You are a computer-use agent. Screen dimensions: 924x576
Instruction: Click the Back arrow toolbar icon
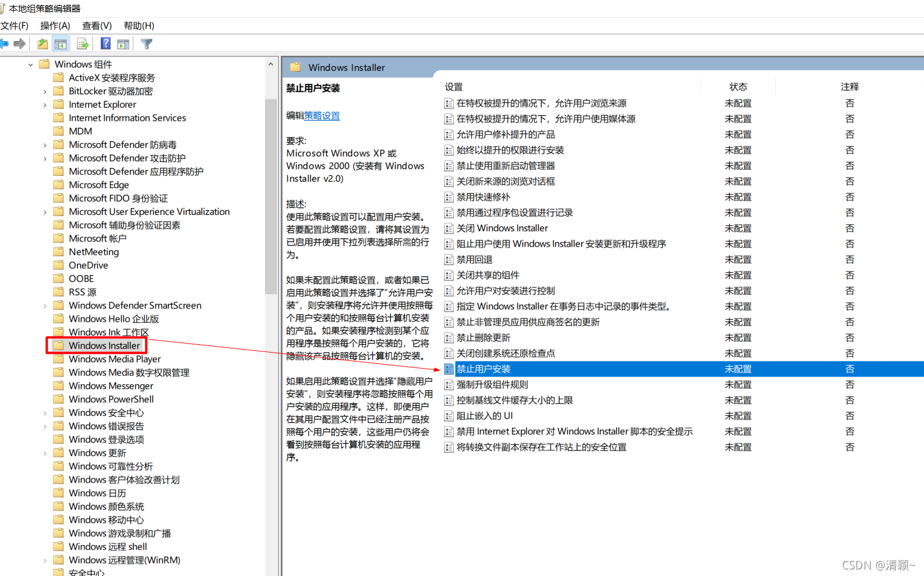coord(4,43)
